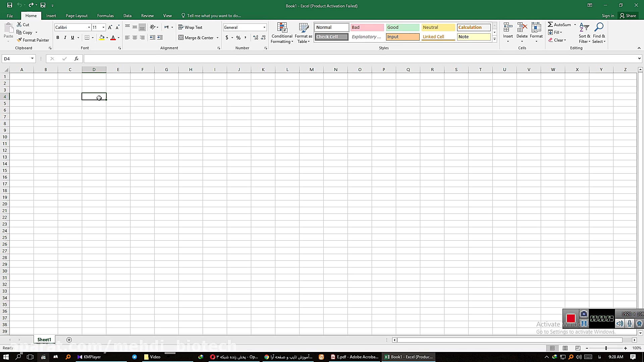This screenshot has height=362, width=644.
Task: Switch to the Page Layout tab
Action: 76,16
